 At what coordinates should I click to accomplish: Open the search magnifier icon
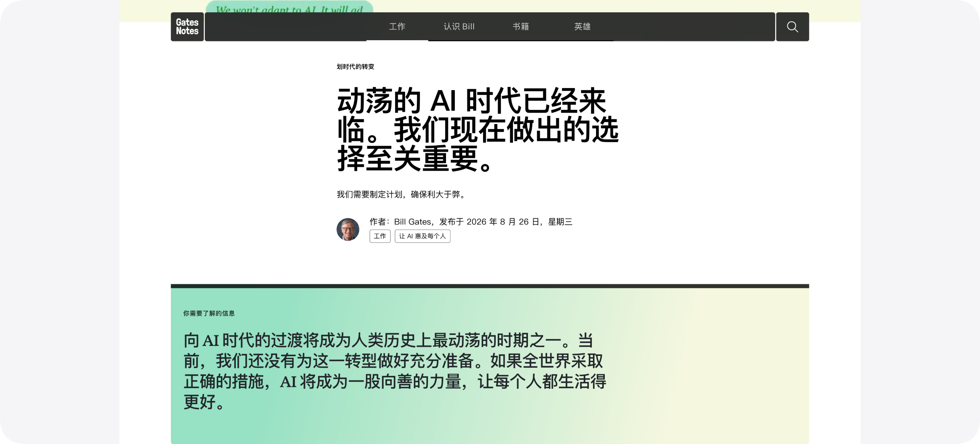coord(792,27)
